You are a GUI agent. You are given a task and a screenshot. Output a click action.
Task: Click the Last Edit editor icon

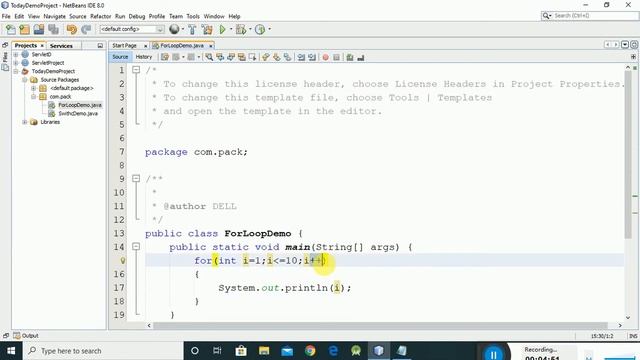click(x=165, y=57)
